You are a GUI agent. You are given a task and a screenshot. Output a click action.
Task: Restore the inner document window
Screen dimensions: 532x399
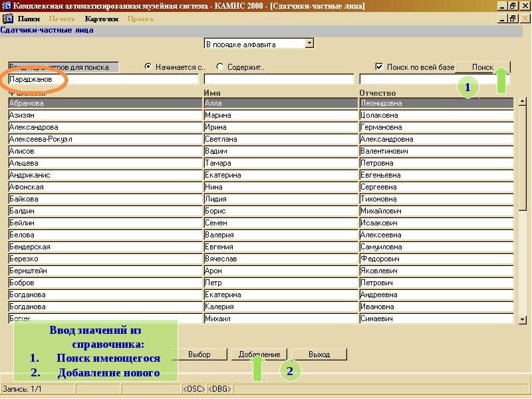point(513,19)
